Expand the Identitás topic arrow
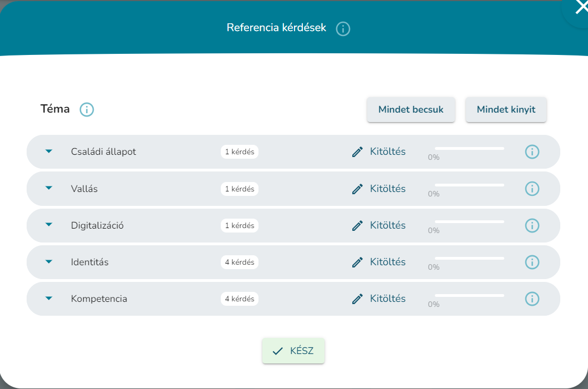The image size is (588, 389). click(49, 261)
